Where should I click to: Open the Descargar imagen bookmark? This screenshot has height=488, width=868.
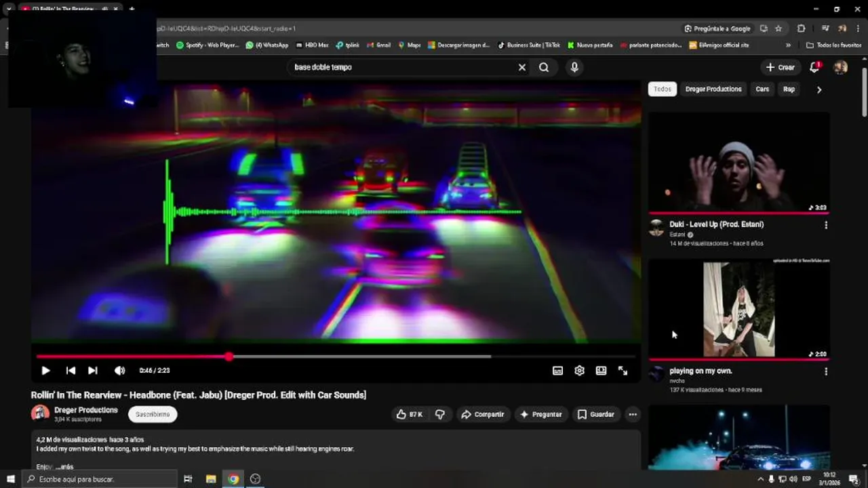click(x=458, y=45)
